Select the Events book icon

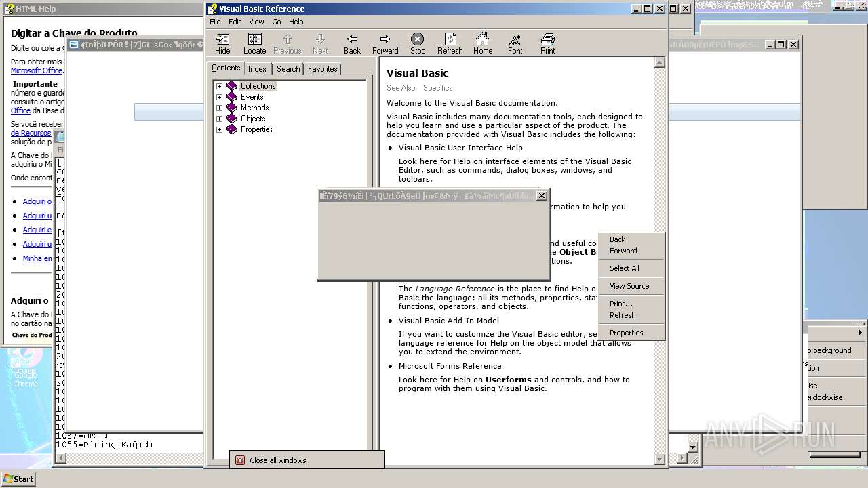point(232,97)
